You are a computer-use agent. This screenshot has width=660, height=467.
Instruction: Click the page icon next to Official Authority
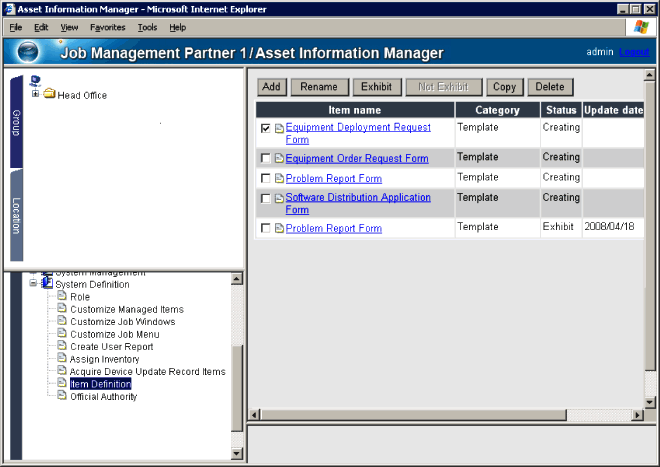point(62,395)
